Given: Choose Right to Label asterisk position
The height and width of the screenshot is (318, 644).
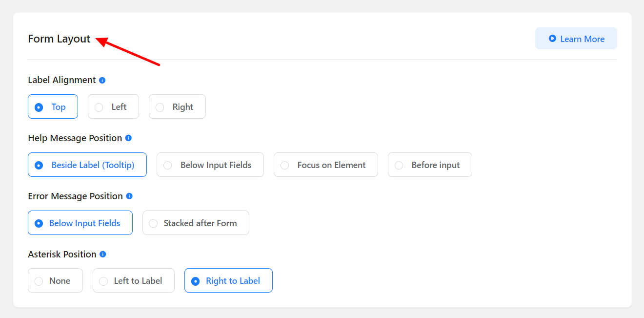Looking at the screenshot, I should pos(228,281).
